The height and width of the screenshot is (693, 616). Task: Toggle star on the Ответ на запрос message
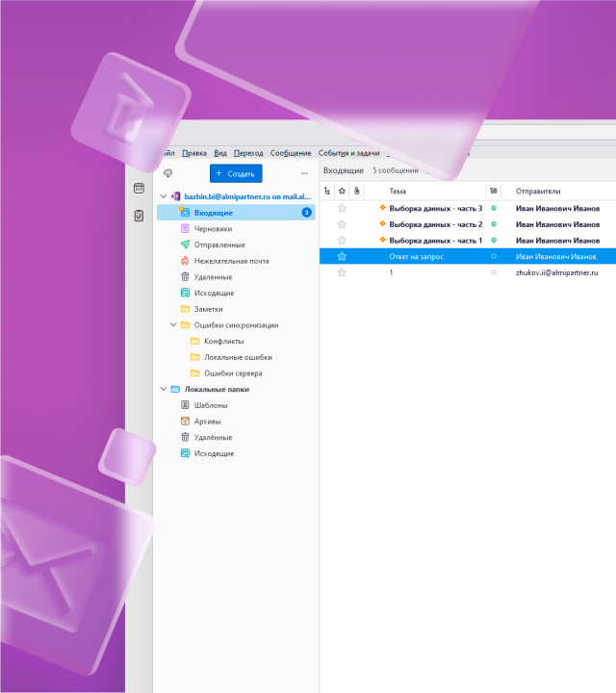click(342, 256)
